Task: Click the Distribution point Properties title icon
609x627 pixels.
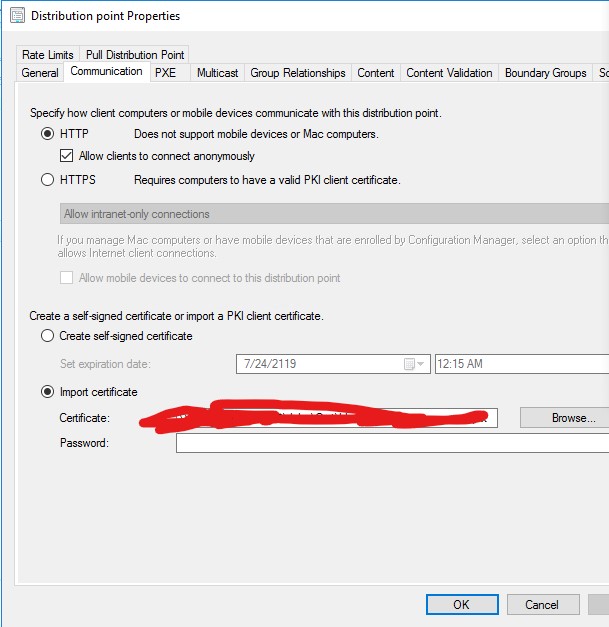Action: 17,16
